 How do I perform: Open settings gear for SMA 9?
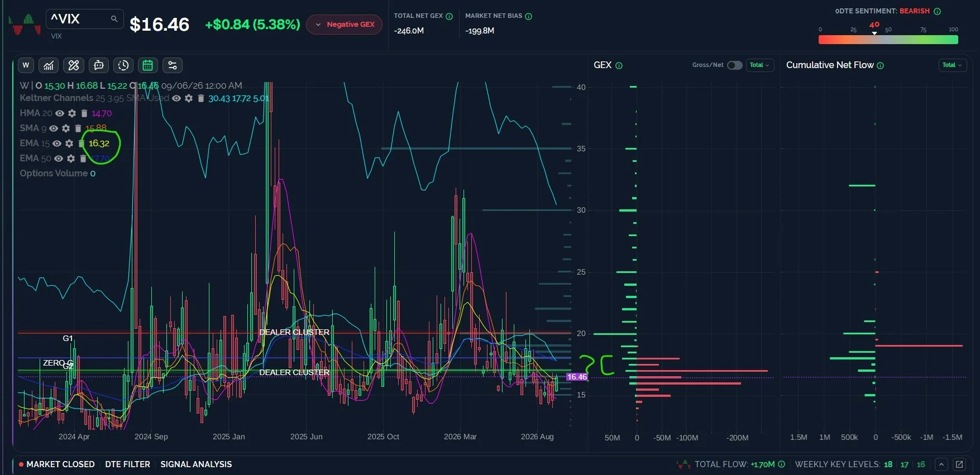[66, 128]
